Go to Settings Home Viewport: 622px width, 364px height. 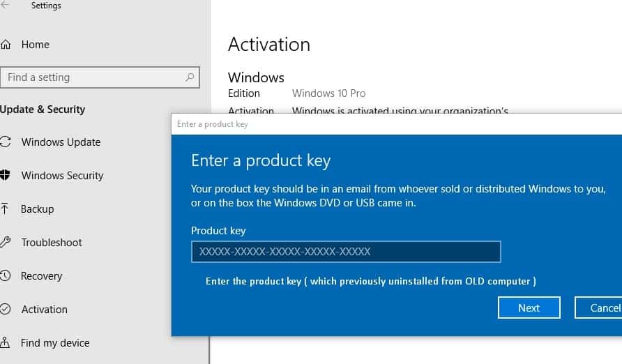35,45
